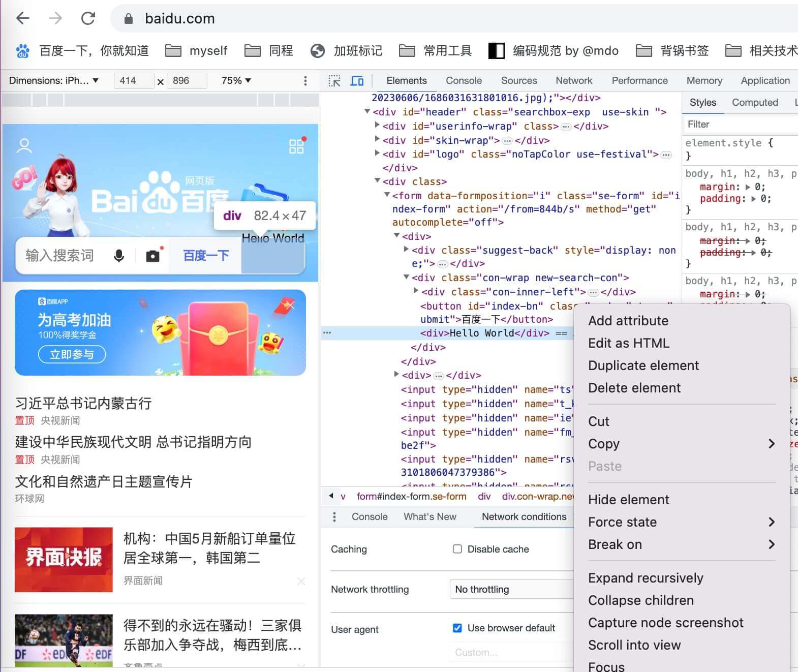Open the 75% zoom dropdown
This screenshot has height=672, width=798.
tap(236, 81)
